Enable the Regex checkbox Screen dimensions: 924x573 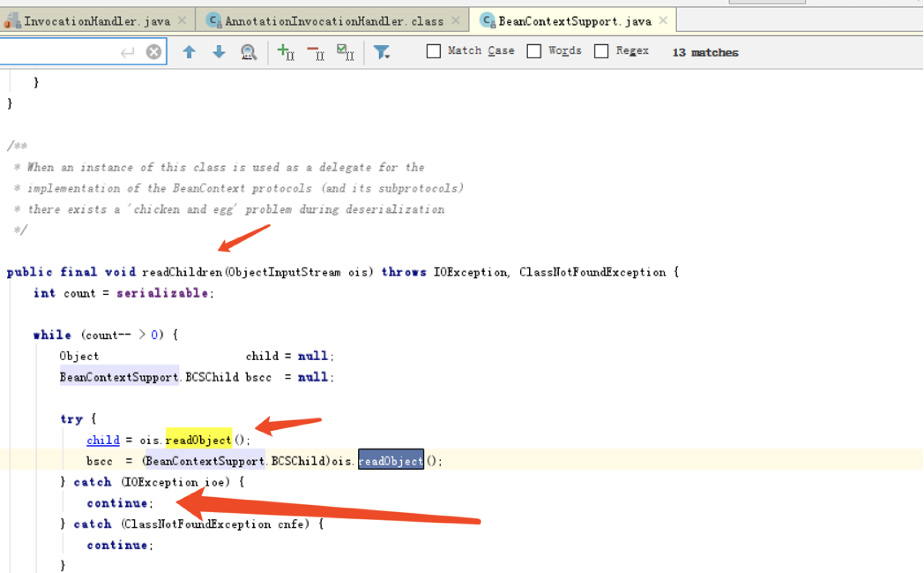point(601,51)
